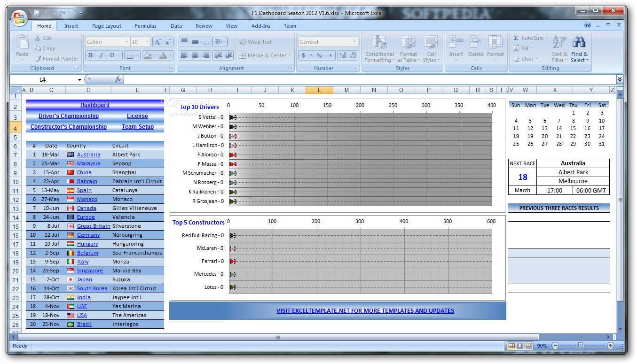Open the Format as Table dropdown
637x364 pixels.
pyautogui.click(x=408, y=49)
